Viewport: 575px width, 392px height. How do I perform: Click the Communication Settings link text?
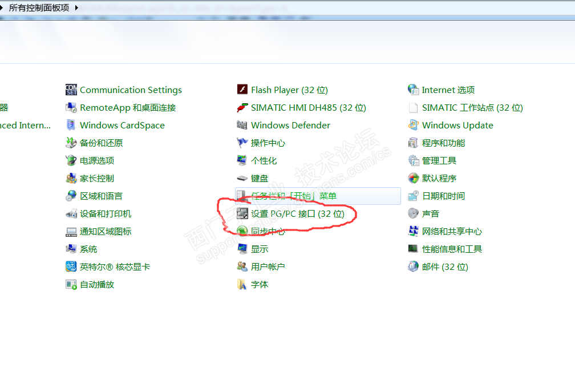pyautogui.click(x=131, y=90)
